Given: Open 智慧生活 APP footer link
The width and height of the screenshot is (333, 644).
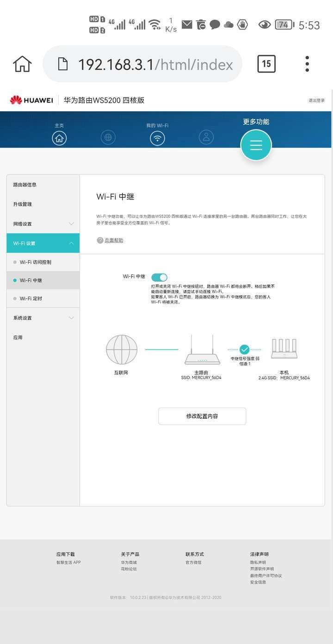Looking at the screenshot, I should [x=68, y=563].
